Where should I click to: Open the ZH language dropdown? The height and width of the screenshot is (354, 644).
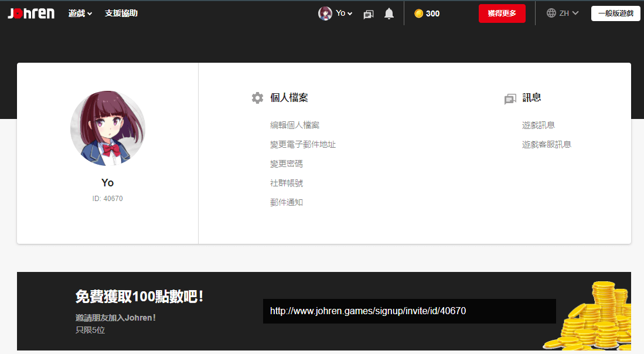tap(569, 13)
